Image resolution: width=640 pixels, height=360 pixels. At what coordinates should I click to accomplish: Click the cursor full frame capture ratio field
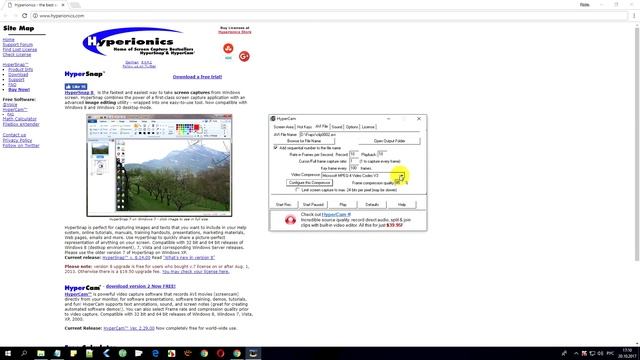coord(353,161)
